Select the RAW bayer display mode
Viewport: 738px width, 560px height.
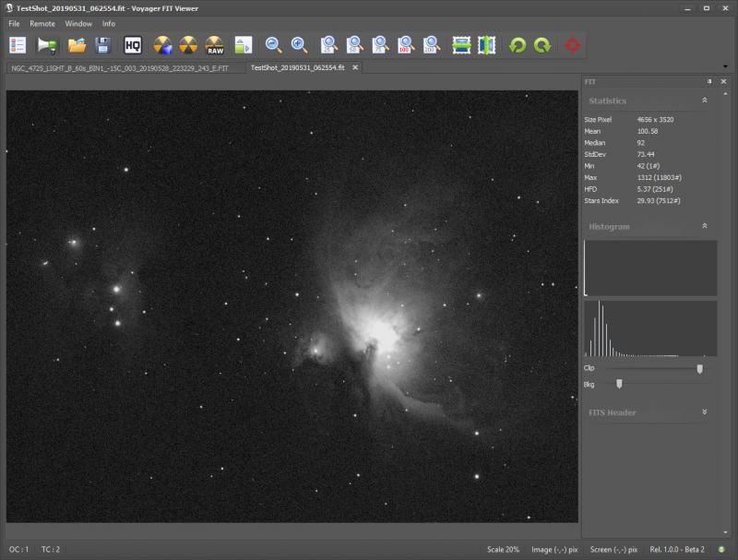click(216, 42)
